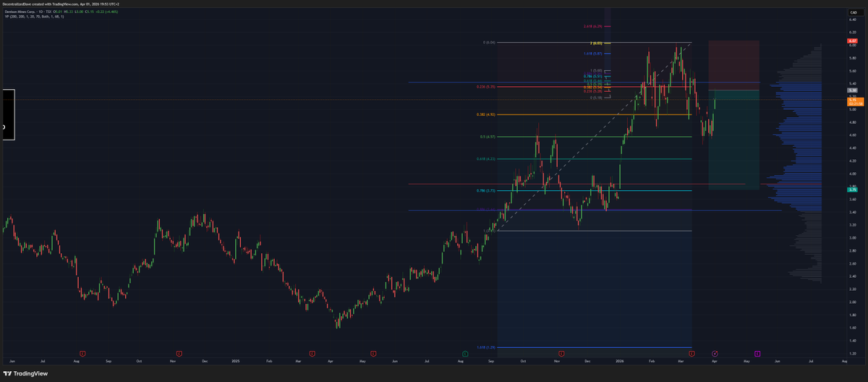Viewport: 868px width, 382px height.
Task: Click the 6.40 price scale tick
Action: point(852,20)
